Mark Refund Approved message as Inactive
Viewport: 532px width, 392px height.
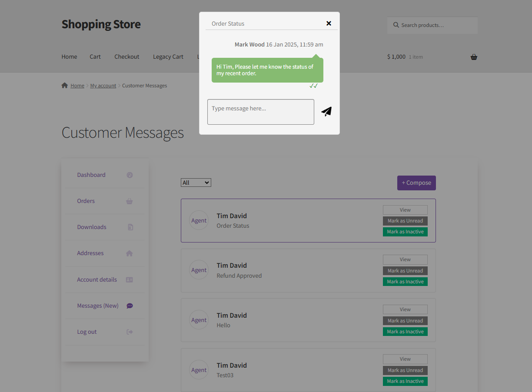[405, 282]
